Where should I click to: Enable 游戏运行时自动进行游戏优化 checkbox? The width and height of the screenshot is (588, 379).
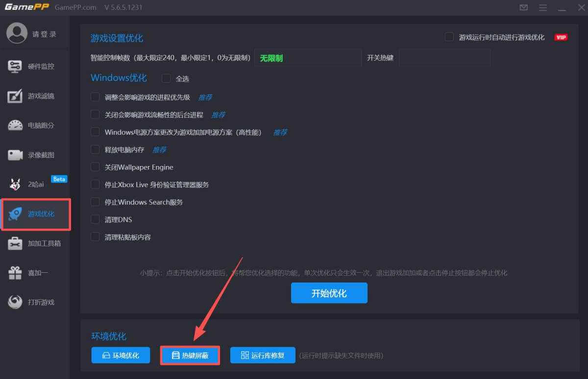coord(449,37)
